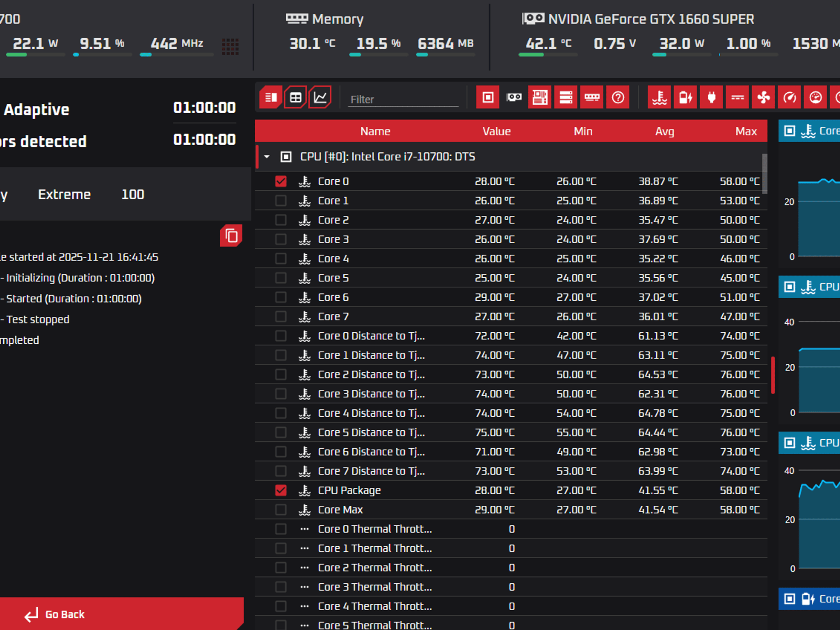Toggle the memory module filter icon
This screenshot has width=840, height=630.
(x=591, y=97)
